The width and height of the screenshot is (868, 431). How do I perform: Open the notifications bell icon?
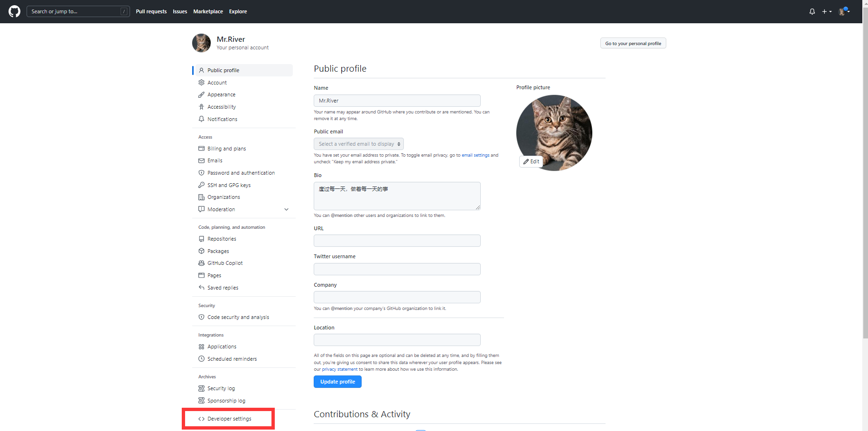(x=812, y=11)
